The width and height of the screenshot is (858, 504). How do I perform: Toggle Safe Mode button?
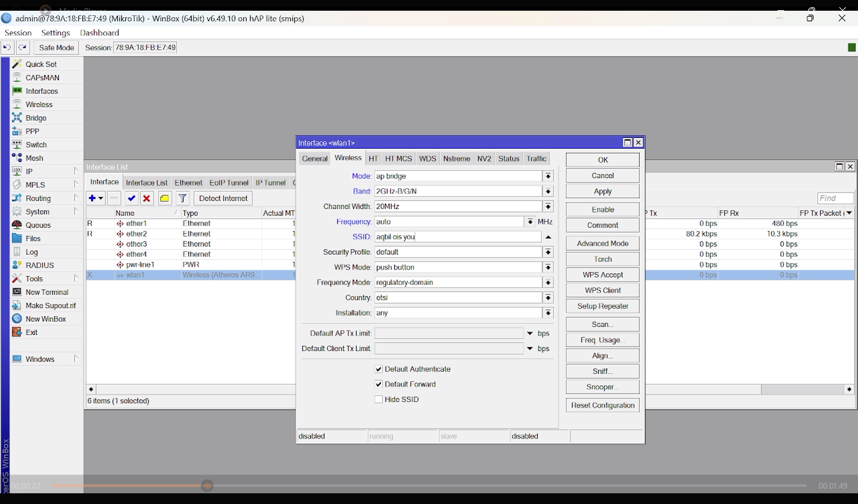pos(56,47)
